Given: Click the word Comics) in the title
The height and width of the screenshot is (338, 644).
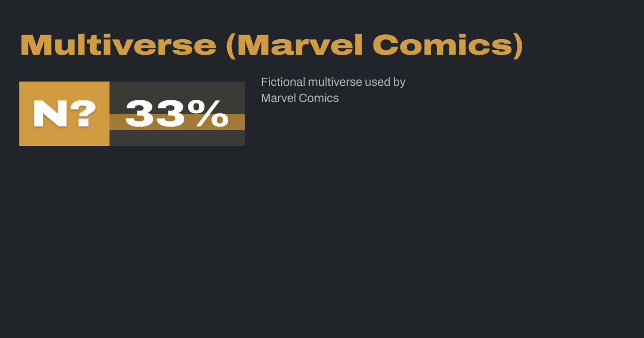Looking at the screenshot, I should (448, 45).
